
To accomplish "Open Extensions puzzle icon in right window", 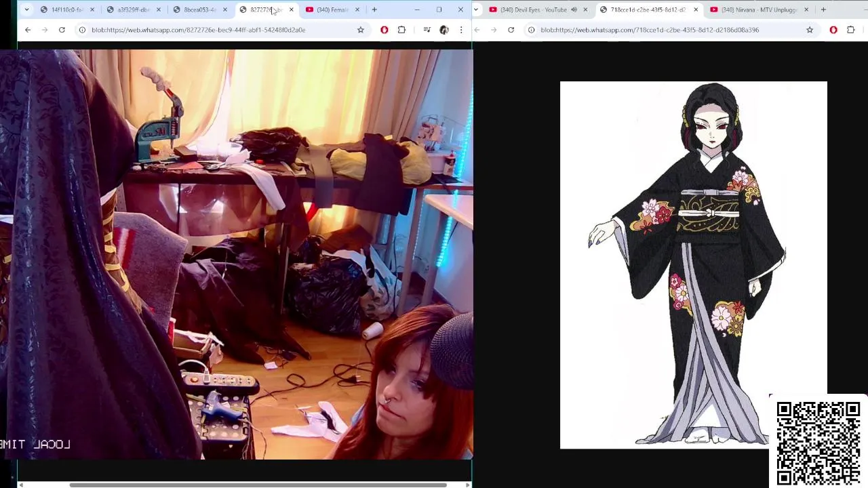I will click(850, 30).
